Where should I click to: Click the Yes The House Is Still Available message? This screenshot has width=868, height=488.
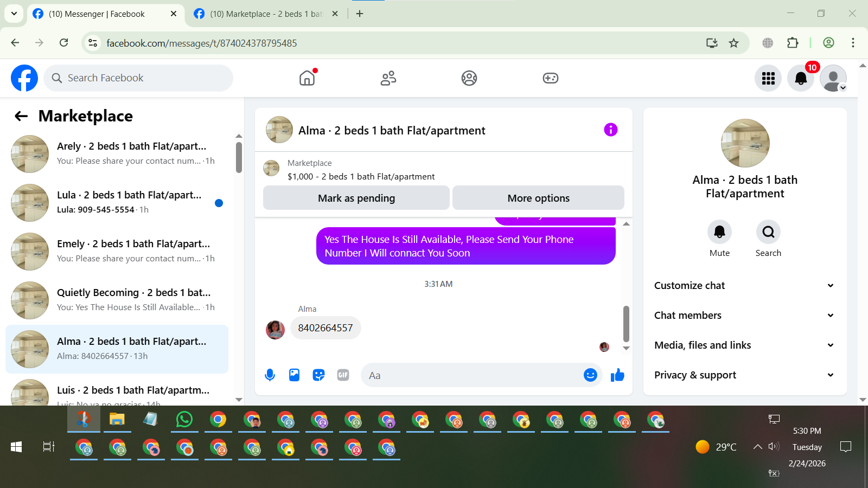[x=466, y=246]
